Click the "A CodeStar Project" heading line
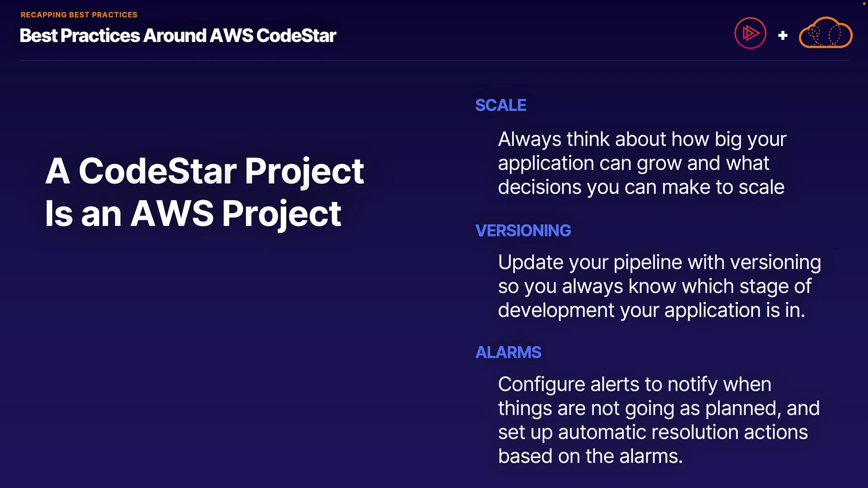The image size is (868, 488). pyautogui.click(x=204, y=171)
